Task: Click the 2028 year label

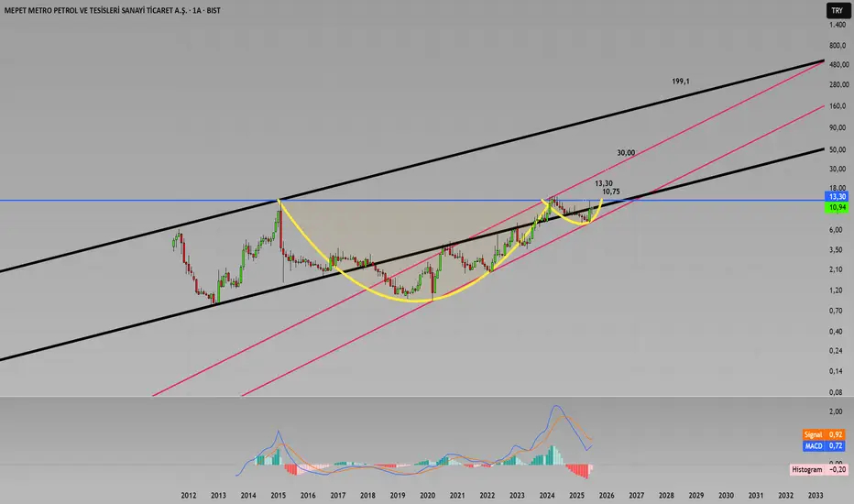Action: (666, 496)
